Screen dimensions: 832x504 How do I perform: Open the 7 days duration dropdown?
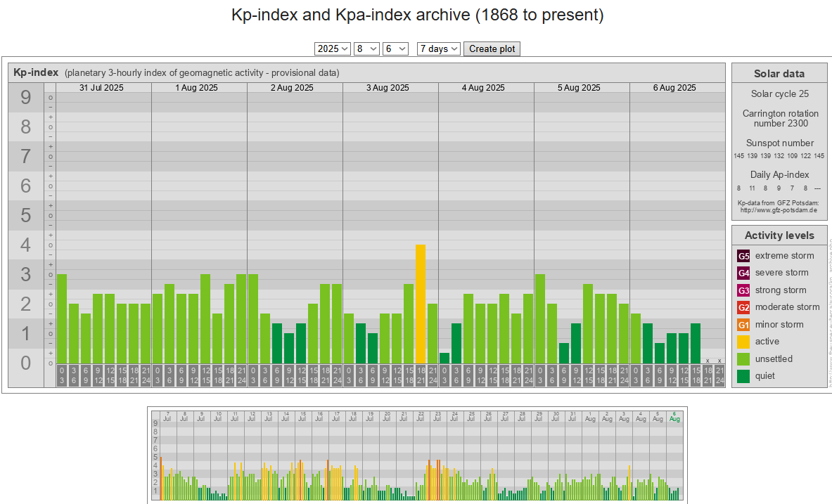pos(438,49)
